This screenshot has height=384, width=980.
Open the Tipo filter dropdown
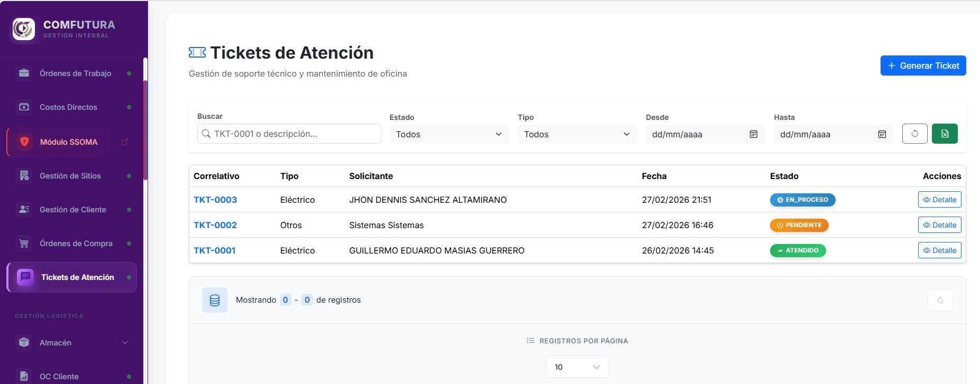(x=577, y=134)
